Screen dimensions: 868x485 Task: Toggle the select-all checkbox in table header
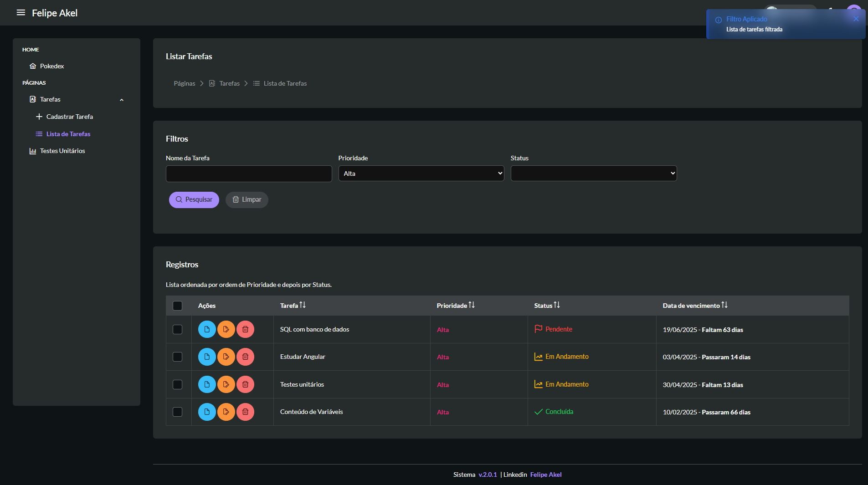[178, 306]
